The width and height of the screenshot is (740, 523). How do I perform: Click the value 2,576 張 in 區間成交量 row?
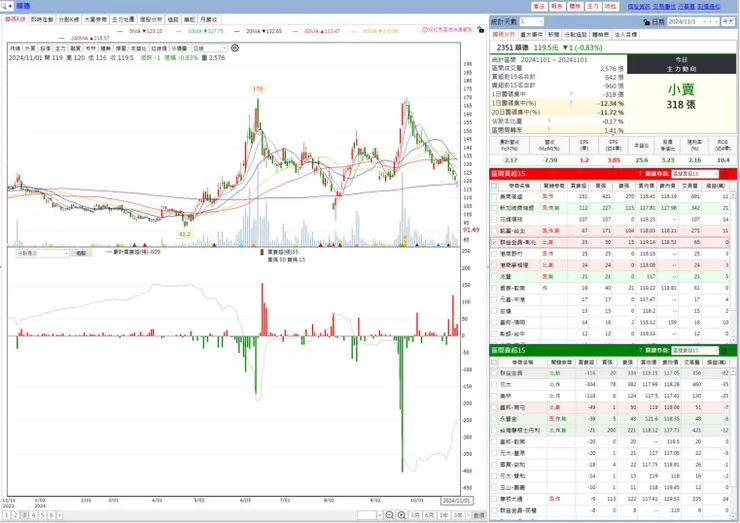click(612, 68)
